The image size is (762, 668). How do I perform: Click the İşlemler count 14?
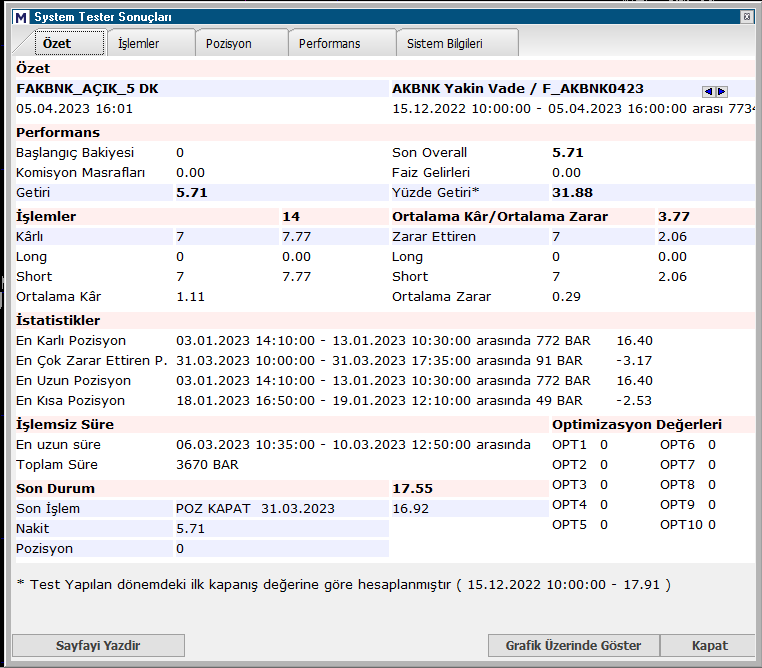pyautogui.click(x=291, y=216)
